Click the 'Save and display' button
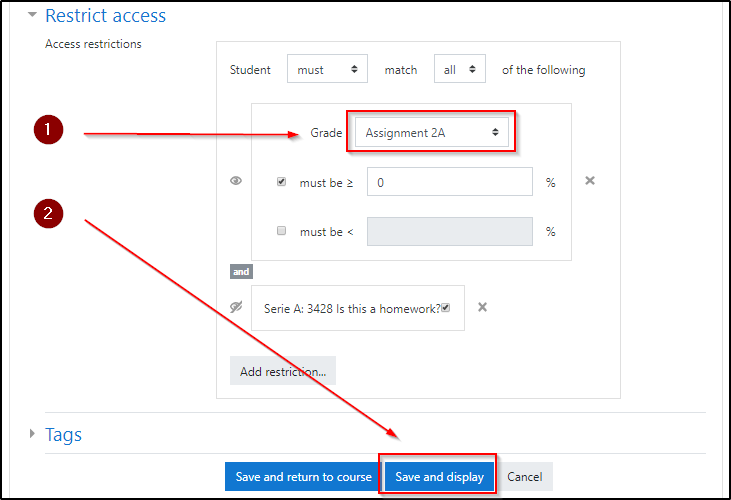The width and height of the screenshot is (731, 500). (439, 477)
